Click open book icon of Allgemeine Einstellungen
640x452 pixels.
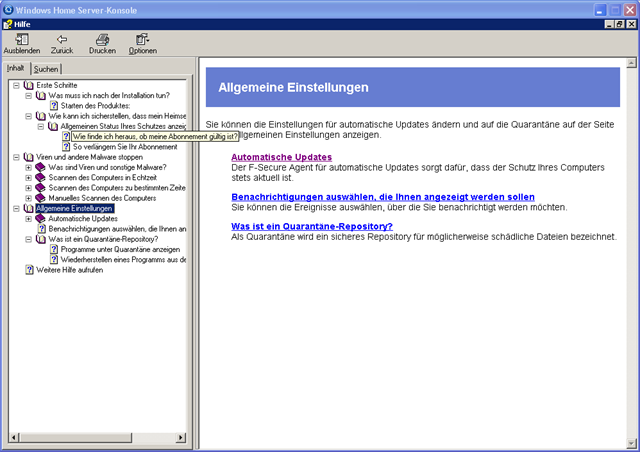(x=29, y=208)
